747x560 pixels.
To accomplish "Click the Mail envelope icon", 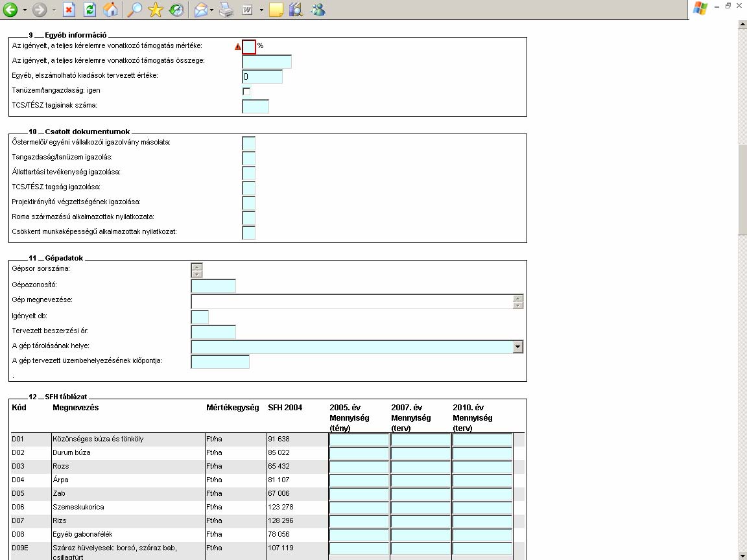I will pos(201,10).
